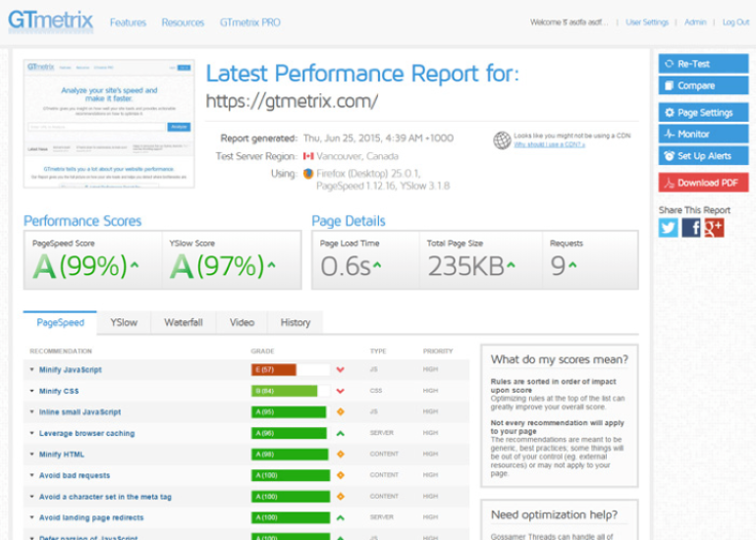Open the Waterfall tab
Viewport: 756px width, 540px height.
[184, 323]
